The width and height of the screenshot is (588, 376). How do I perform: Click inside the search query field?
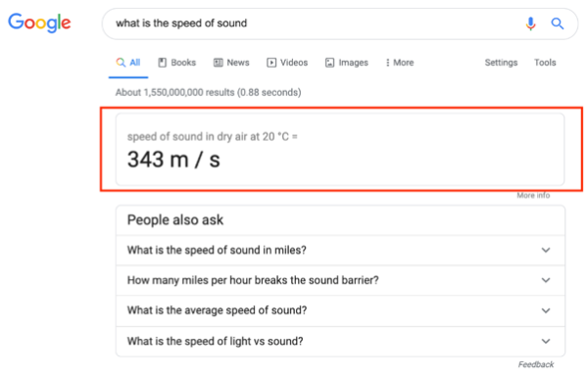(312, 23)
